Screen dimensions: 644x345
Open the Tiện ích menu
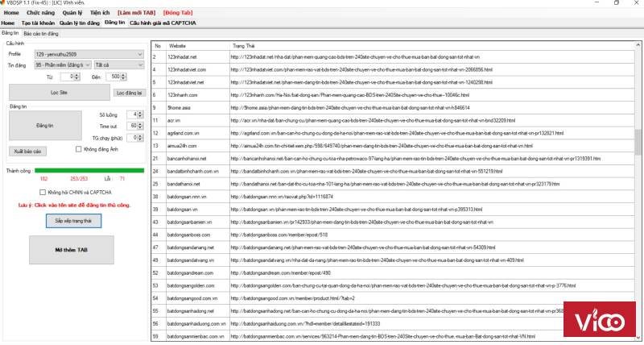[100, 14]
